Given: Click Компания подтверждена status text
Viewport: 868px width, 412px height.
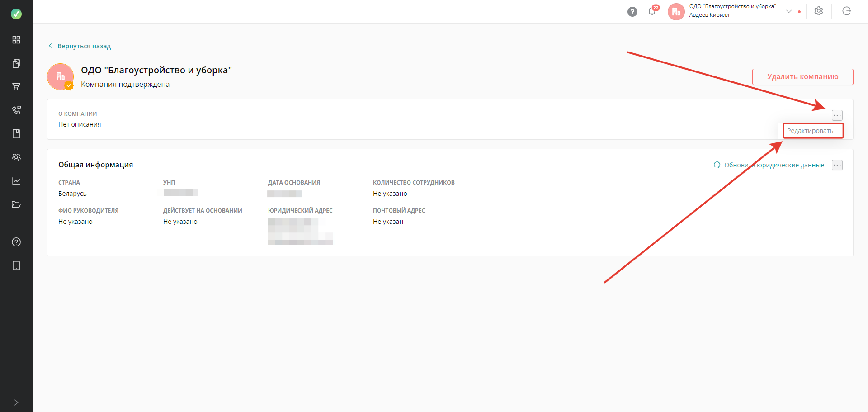Looking at the screenshot, I should 125,85.
